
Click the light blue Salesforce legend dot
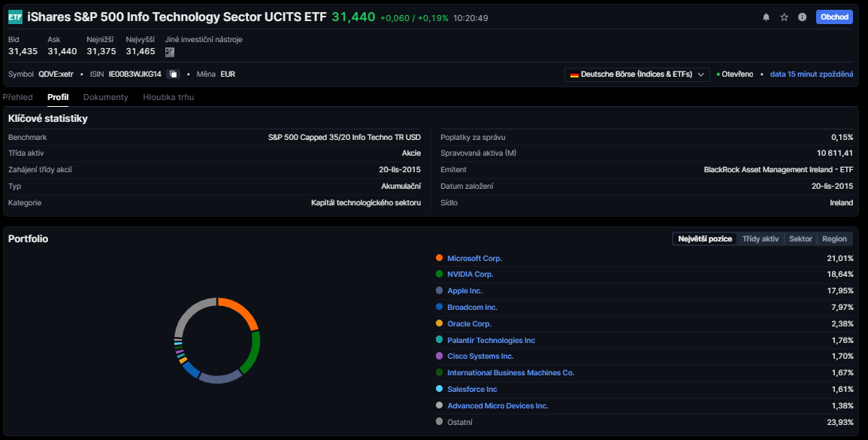pyautogui.click(x=439, y=389)
